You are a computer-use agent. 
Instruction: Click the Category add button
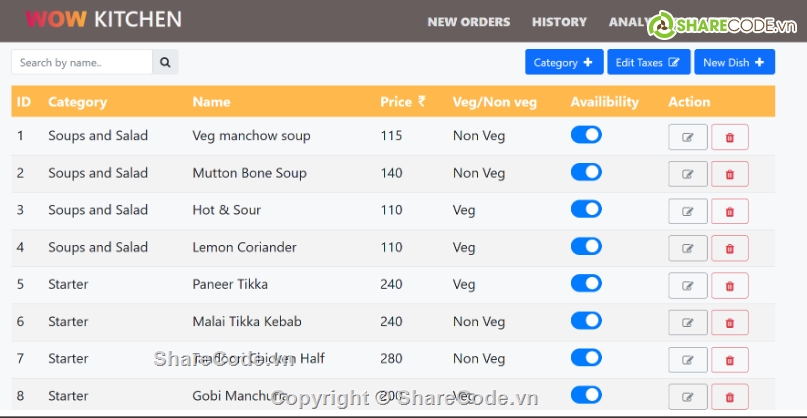(x=563, y=62)
